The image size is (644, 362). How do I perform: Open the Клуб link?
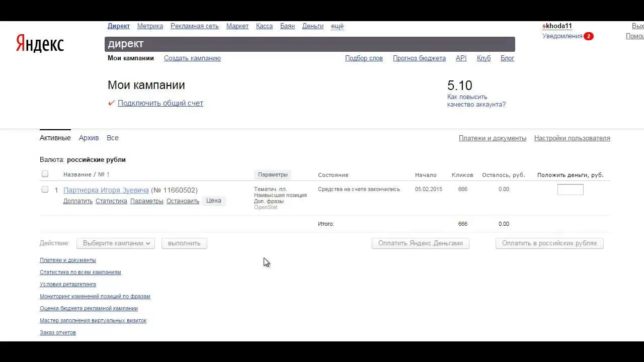(x=484, y=58)
